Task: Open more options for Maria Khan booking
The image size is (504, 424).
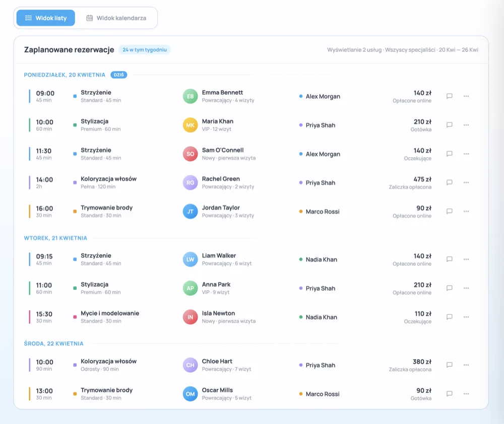Action: click(466, 125)
